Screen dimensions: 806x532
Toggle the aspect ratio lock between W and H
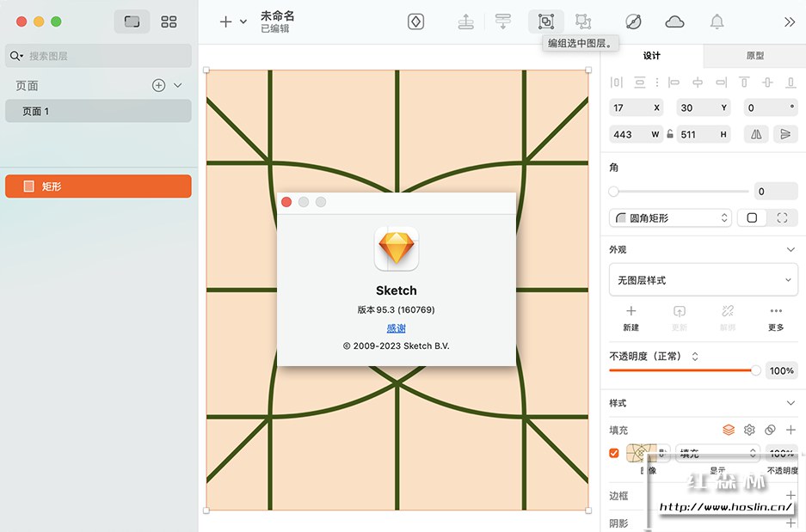670,134
